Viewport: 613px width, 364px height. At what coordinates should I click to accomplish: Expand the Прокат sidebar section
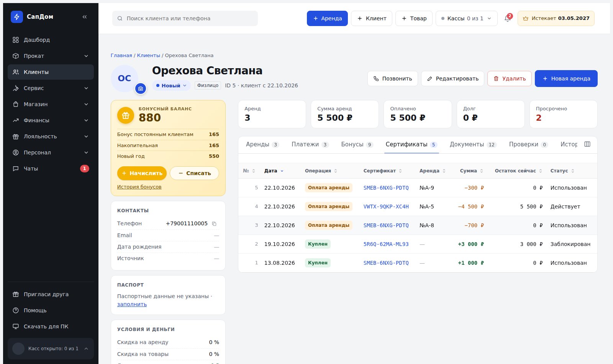point(51,56)
